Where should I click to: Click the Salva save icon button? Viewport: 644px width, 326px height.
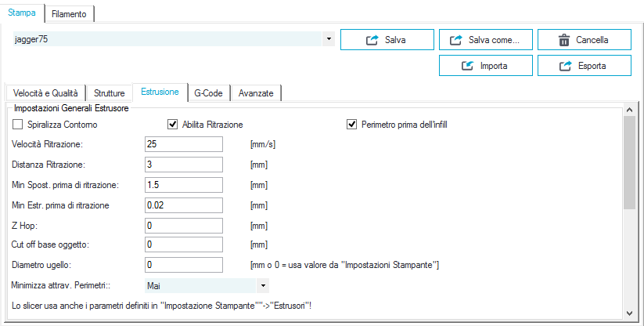pyautogui.click(x=372, y=40)
